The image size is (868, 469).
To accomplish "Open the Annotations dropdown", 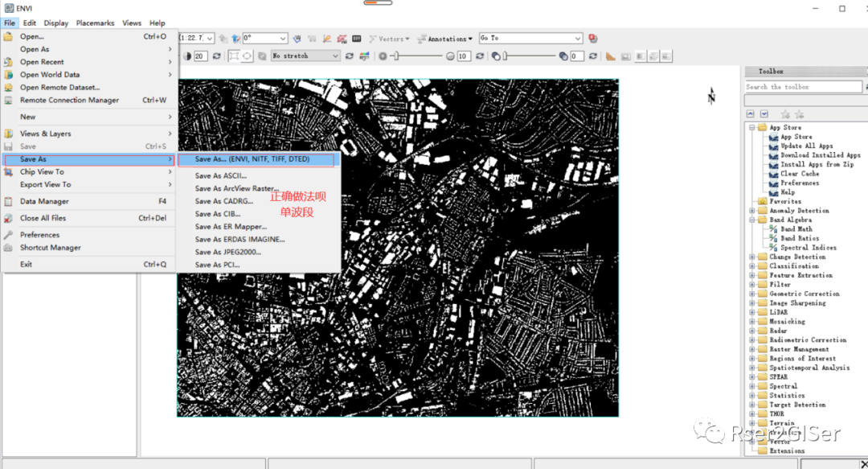I will (x=445, y=39).
